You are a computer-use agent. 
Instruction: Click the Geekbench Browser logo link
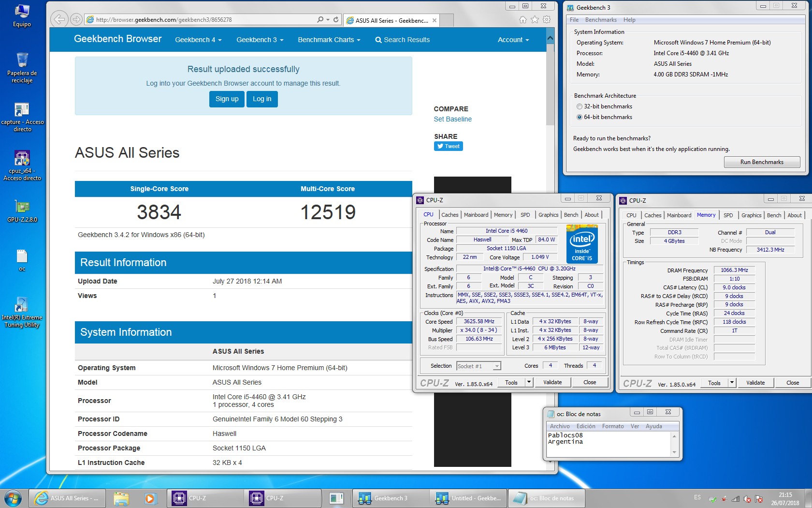[x=117, y=39]
